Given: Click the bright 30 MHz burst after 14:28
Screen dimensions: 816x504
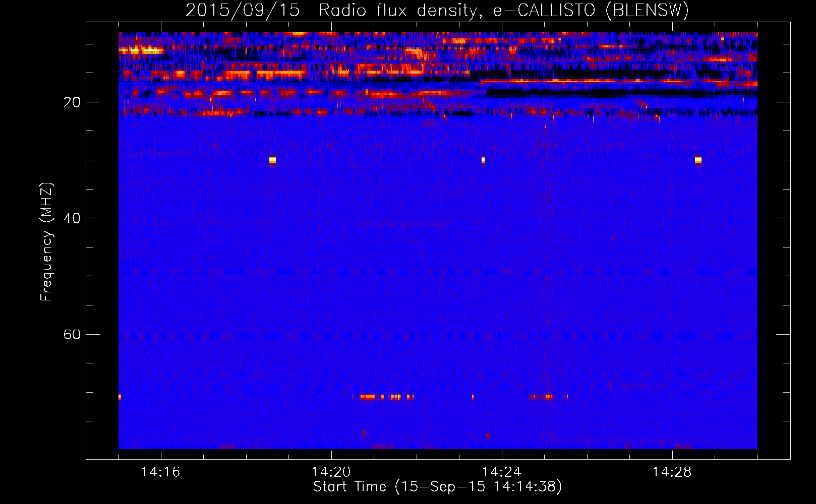Looking at the screenshot, I should click(698, 160).
